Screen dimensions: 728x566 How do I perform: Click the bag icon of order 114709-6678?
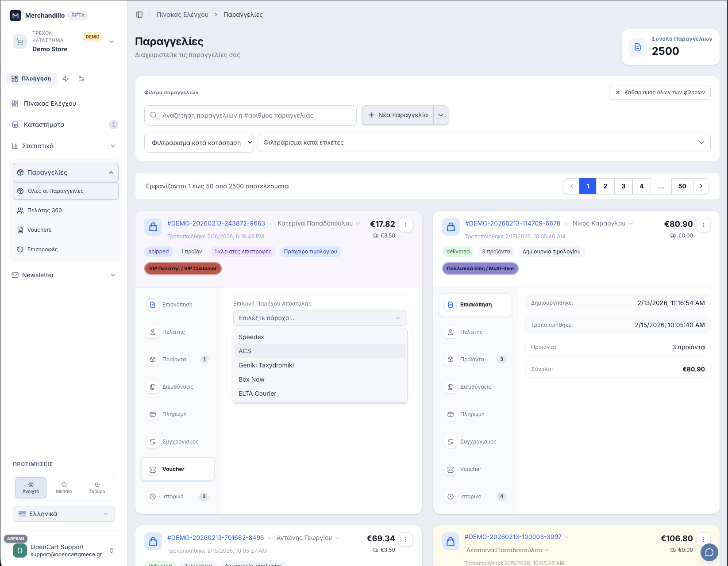pyautogui.click(x=451, y=227)
